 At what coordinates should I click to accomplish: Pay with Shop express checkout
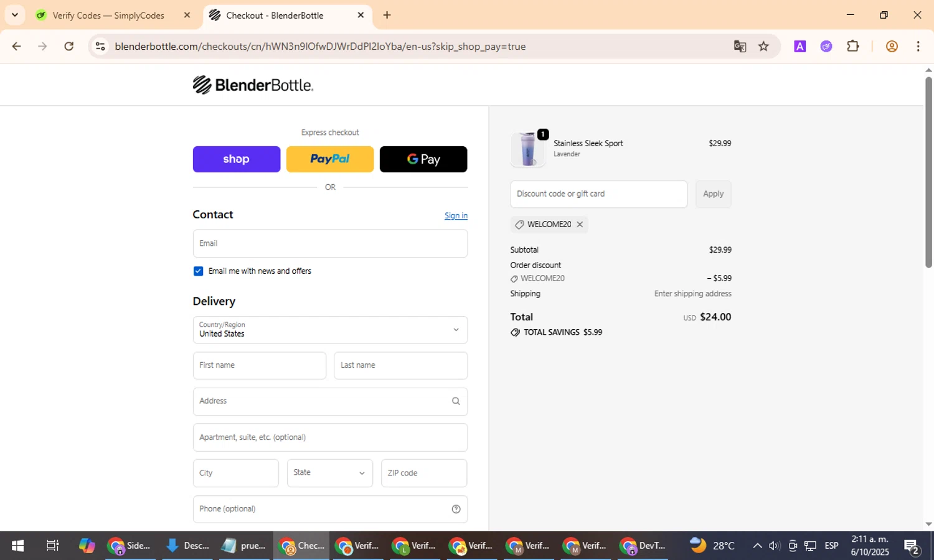237,159
